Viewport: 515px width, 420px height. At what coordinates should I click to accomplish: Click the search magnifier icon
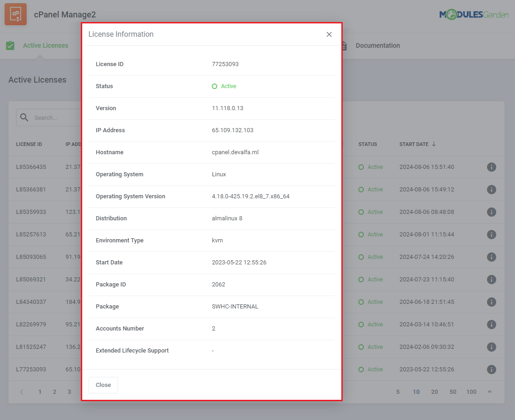(x=24, y=118)
